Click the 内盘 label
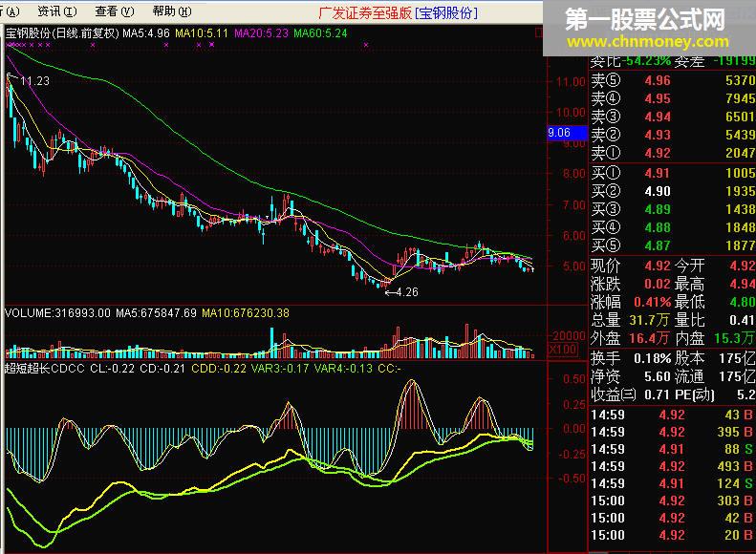The height and width of the screenshot is (554, 756). point(689,339)
